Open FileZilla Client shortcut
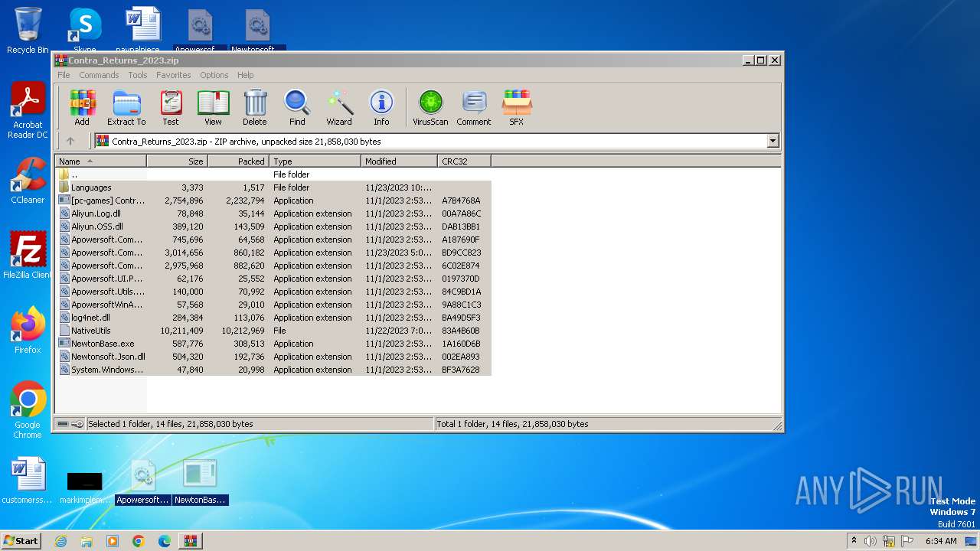The width and height of the screenshot is (980, 551). [28, 256]
